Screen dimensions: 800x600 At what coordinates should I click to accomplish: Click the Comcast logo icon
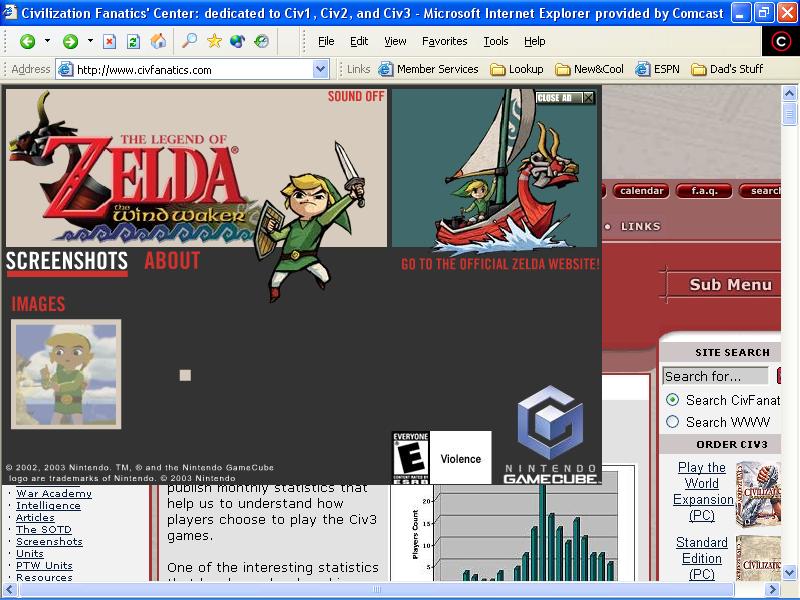coord(781,41)
